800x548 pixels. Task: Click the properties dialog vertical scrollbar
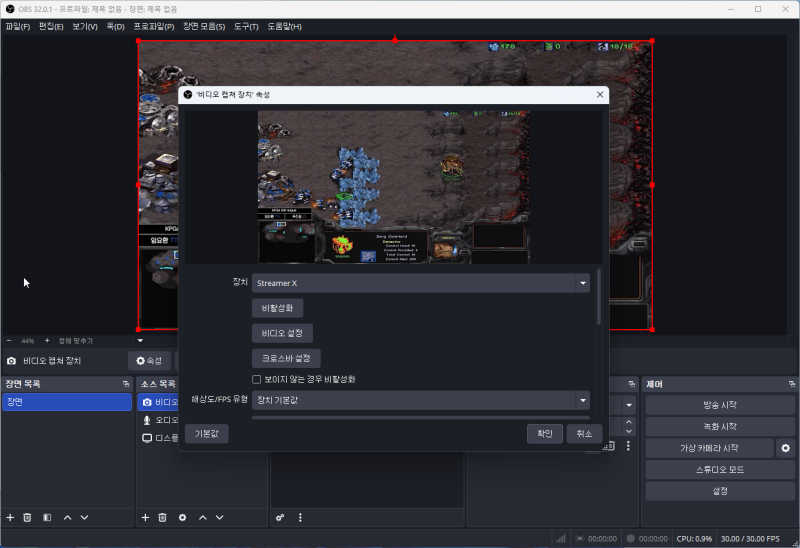598,297
